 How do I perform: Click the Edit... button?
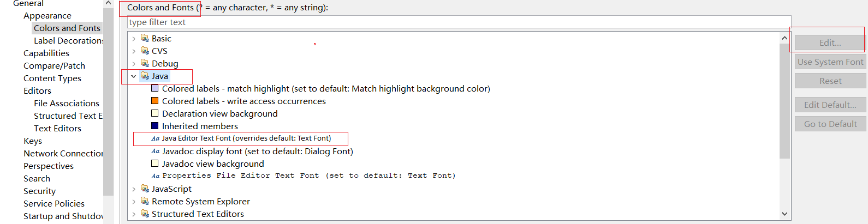pos(830,43)
